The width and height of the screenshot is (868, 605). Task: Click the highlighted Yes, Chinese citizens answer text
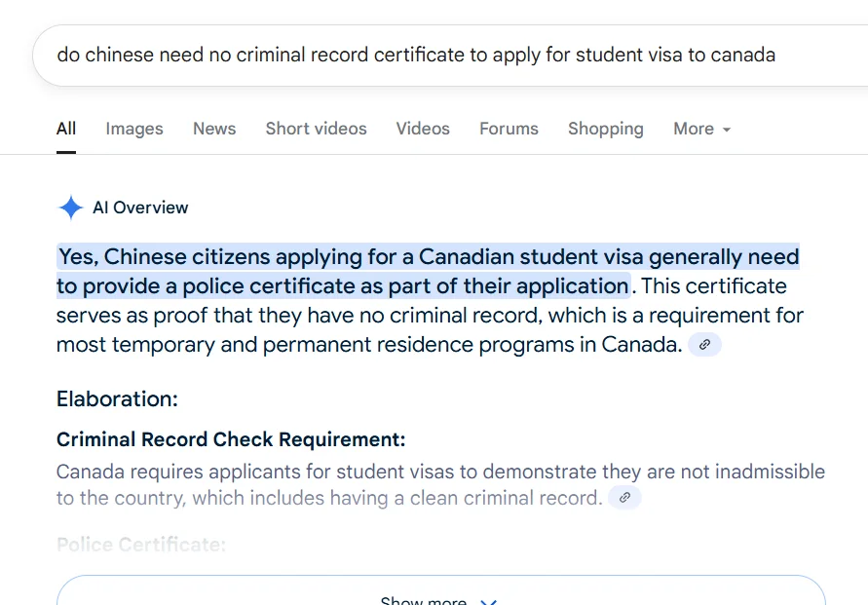point(429,258)
